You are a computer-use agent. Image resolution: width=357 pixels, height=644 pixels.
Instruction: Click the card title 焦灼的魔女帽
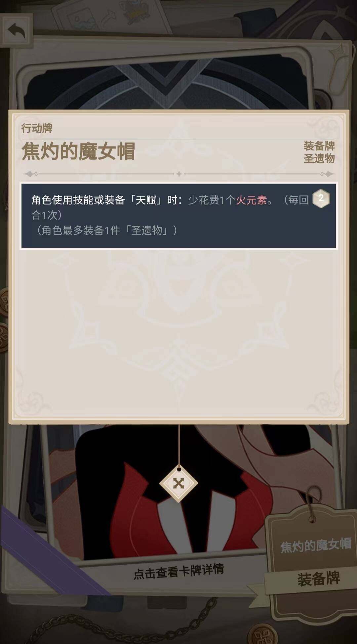coord(78,151)
